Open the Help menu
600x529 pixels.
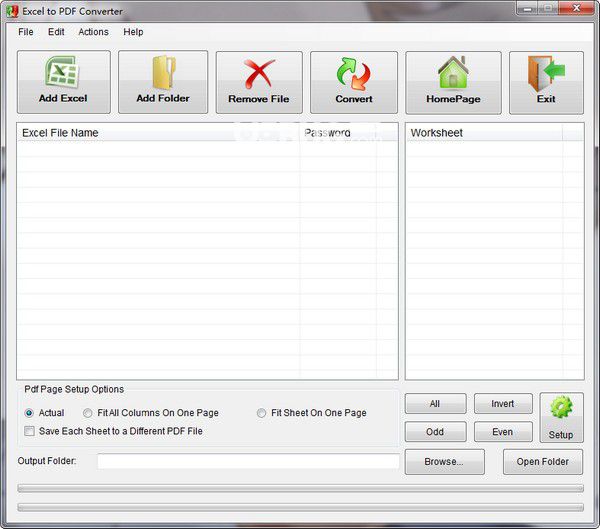(133, 32)
